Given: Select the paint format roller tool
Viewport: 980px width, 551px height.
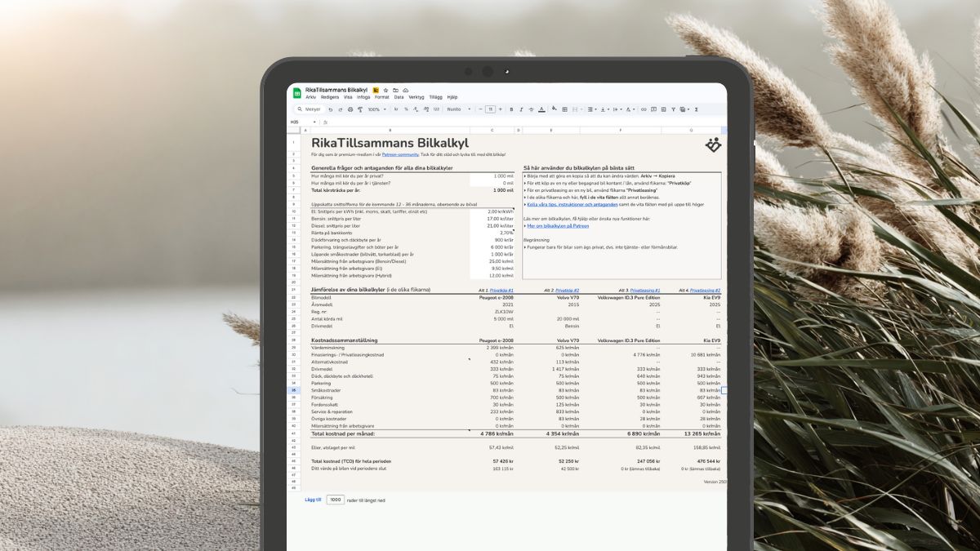Looking at the screenshot, I should coord(359,109).
